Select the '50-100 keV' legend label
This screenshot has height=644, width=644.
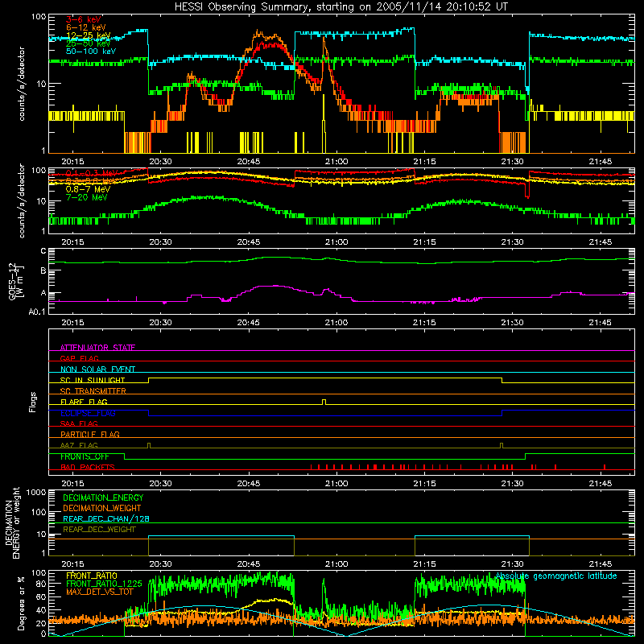coord(91,52)
